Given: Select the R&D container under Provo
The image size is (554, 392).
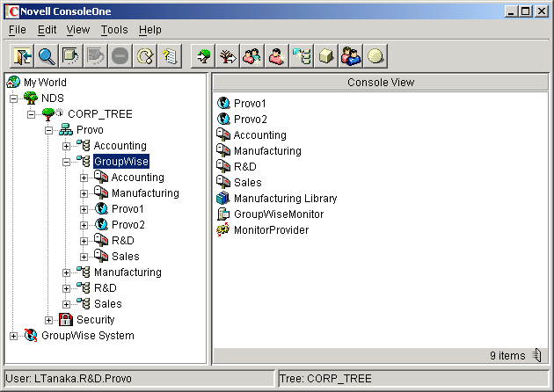Looking at the screenshot, I should 106,287.
